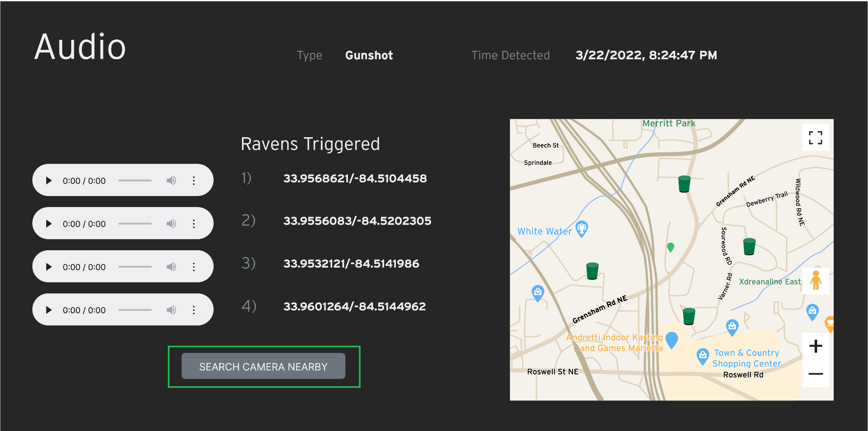
Task: Toggle the volume icon on the third audio player
Action: 171,266
